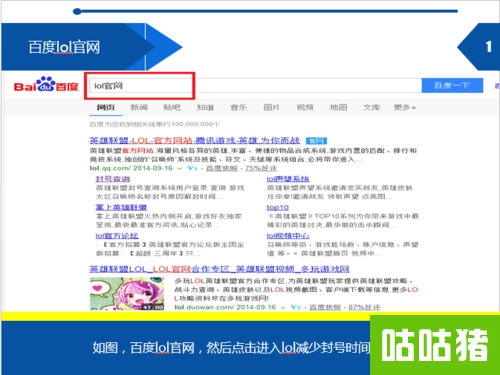Click the search box containing lol官网
Viewport: 500px width, 375px height.
255,86
